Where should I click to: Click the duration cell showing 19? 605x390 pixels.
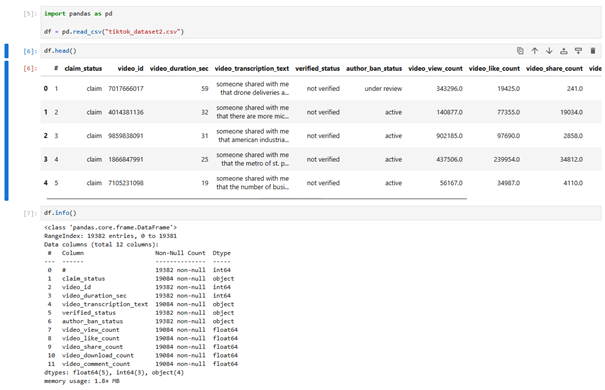pyautogui.click(x=205, y=183)
